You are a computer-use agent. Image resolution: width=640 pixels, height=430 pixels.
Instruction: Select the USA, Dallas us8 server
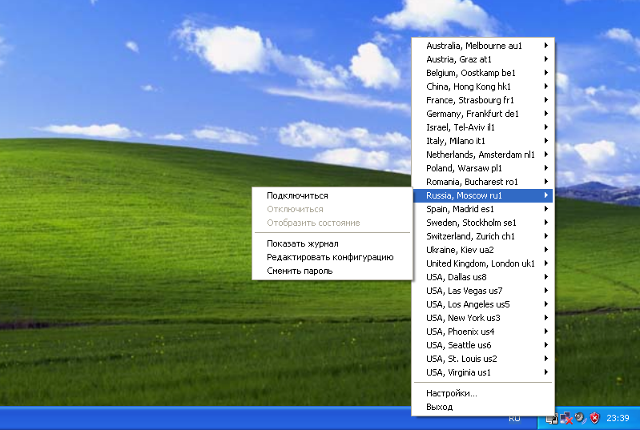(483, 277)
